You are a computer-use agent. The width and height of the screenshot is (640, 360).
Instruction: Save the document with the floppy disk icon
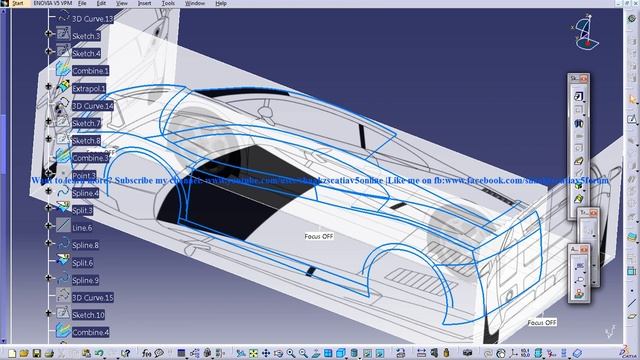[37, 353]
